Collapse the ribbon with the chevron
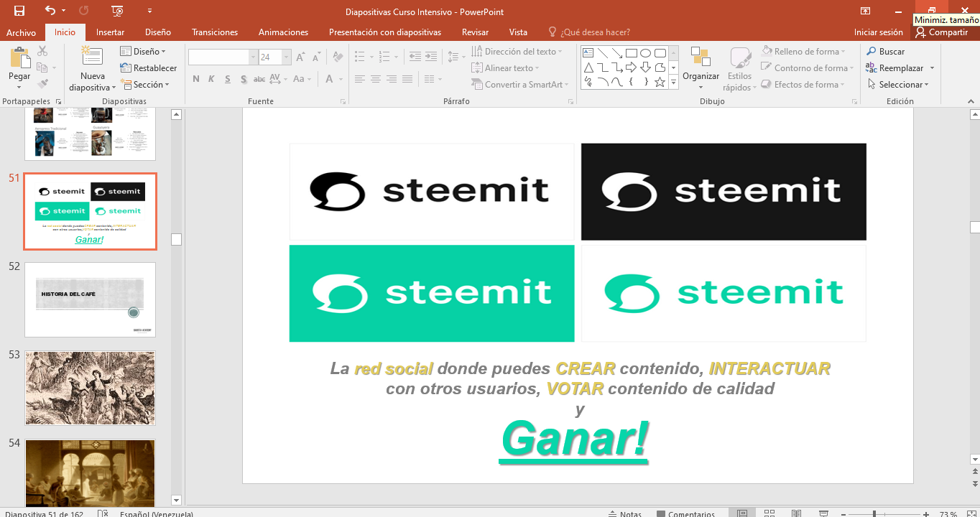Screen dimensions: 980x517 970,101
